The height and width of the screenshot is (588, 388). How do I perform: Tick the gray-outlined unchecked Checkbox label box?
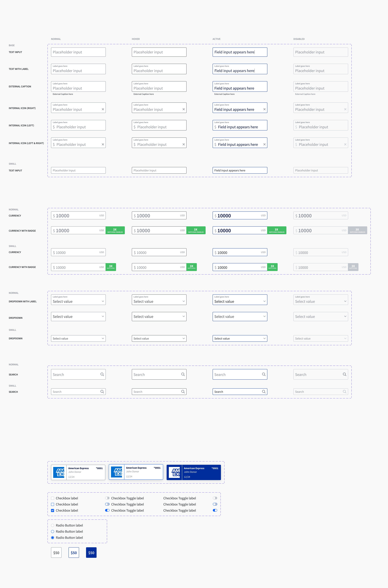point(52,498)
